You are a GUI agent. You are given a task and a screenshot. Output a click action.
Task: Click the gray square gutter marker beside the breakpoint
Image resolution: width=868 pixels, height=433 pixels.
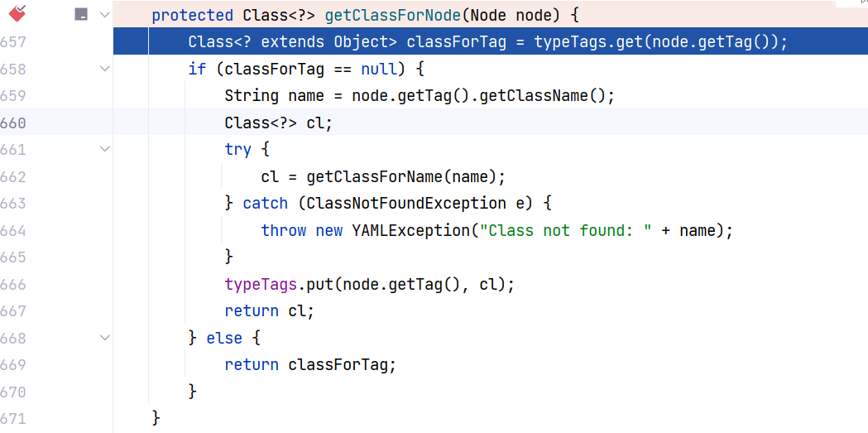(81, 14)
